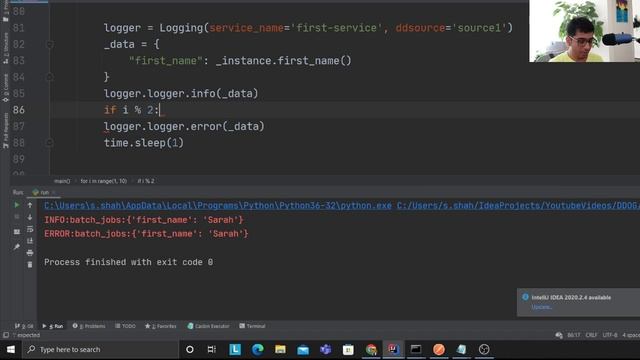640x360 pixels.
Task: Click the info icon in the IntelliJ IDEA notification
Action: [x=525, y=297]
